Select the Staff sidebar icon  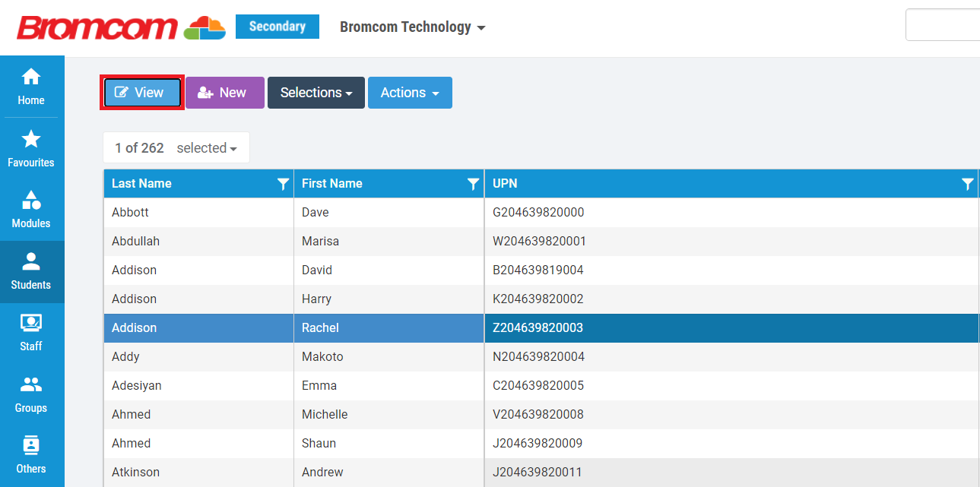click(x=31, y=323)
